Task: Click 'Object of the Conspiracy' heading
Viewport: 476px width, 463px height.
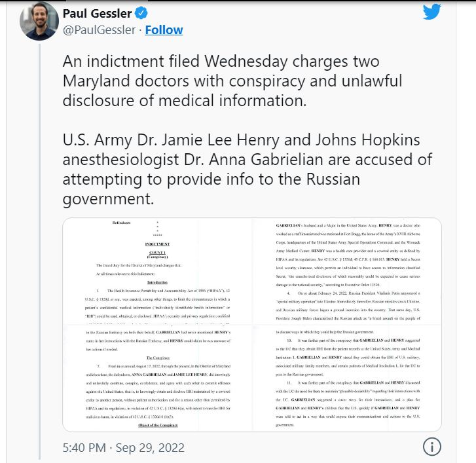Action: tap(157, 426)
